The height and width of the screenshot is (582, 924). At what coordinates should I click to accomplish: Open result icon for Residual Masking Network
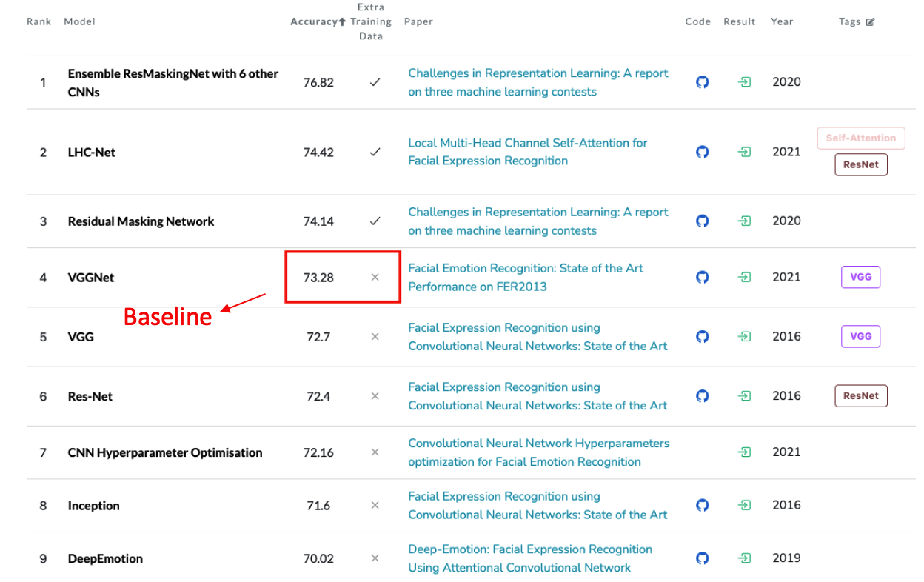click(x=745, y=221)
